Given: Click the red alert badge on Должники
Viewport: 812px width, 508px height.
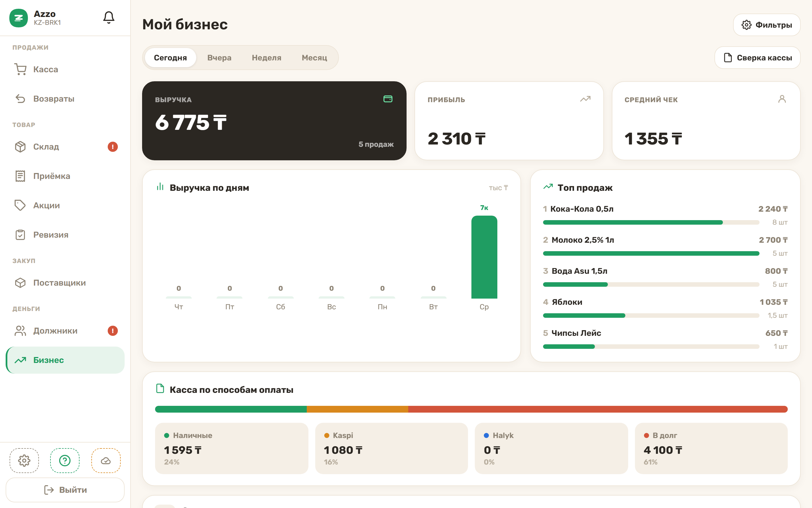Looking at the screenshot, I should click(x=113, y=331).
